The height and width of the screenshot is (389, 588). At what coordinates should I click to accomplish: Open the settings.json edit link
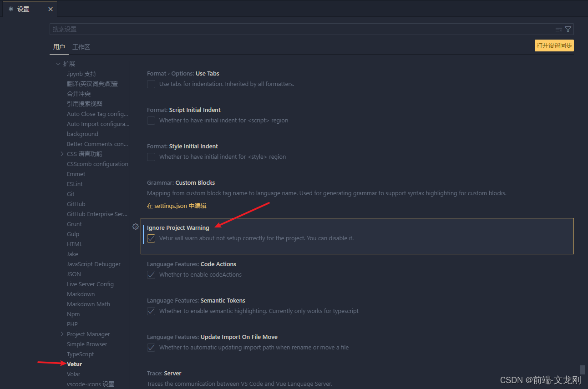pyautogui.click(x=177, y=206)
